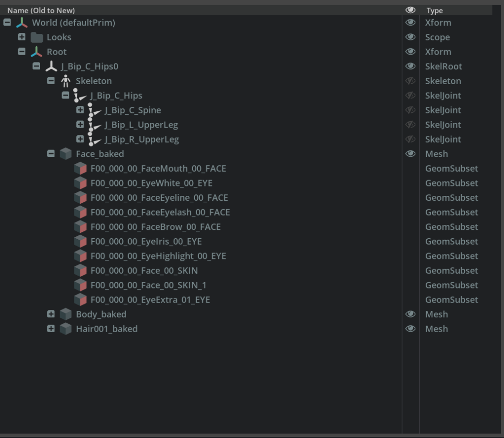Select the F00_000_00_EyeIris_00_EYE subset

click(x=146, y=242)
